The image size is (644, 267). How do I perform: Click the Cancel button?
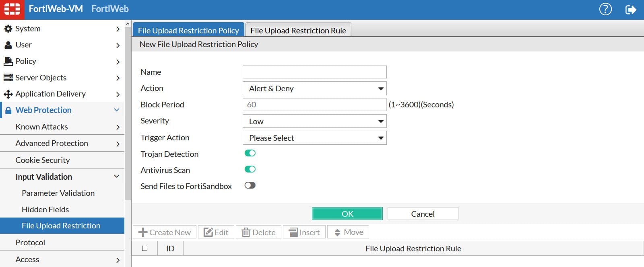423,214
